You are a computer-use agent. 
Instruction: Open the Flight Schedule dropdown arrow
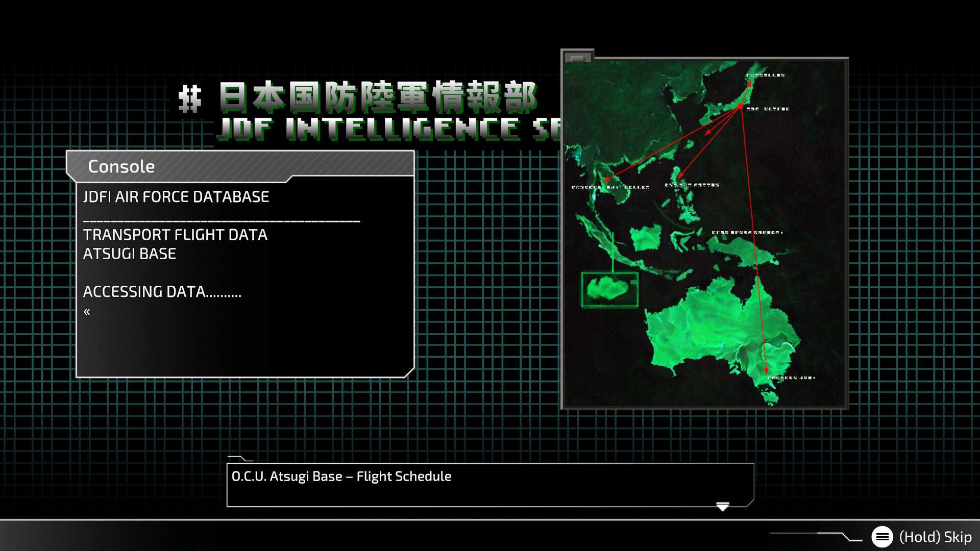coord(722,507)
